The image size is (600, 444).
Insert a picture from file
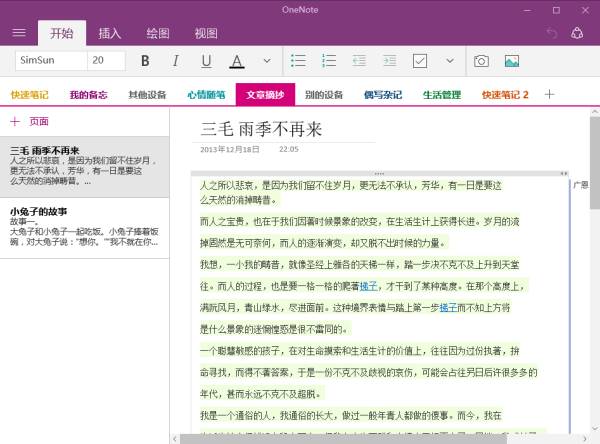coord(512,61)
